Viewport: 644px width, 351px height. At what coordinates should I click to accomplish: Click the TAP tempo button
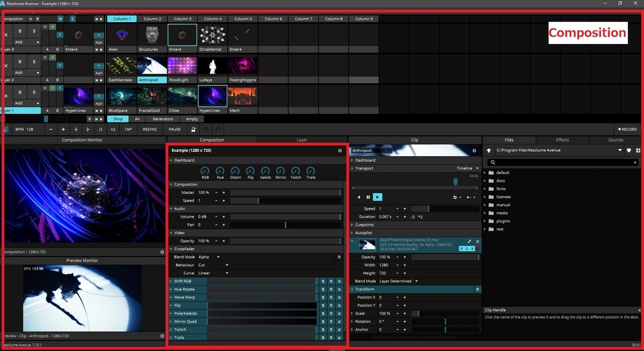click(128, 129)
